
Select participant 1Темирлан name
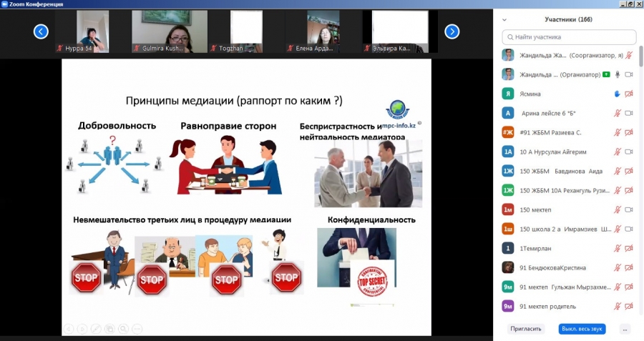[535, 248]
